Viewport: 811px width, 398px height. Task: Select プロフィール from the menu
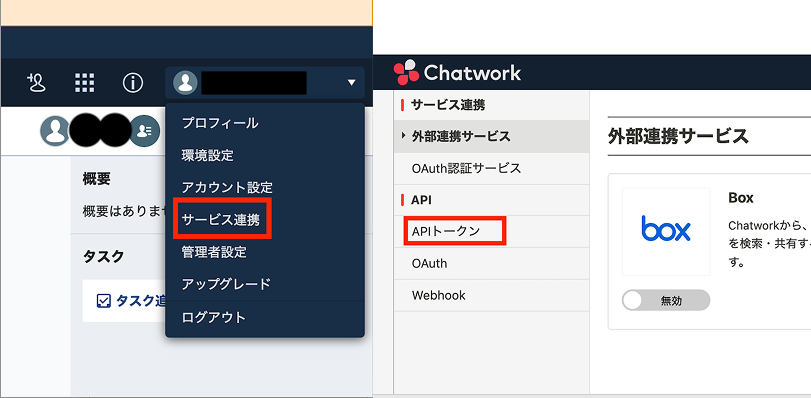[x=220, y=123]
